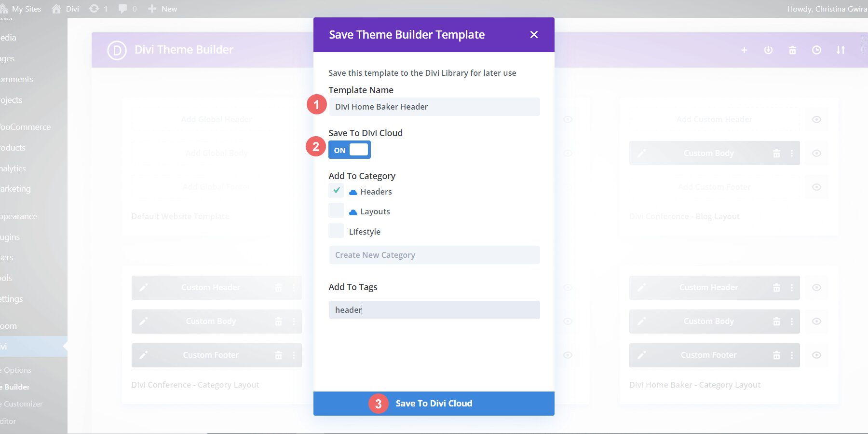Image resolution: width=868 pixels, height=434 pixels.
Task: Edit Baker Category Custom Body pencil icon
Action: 641,321
